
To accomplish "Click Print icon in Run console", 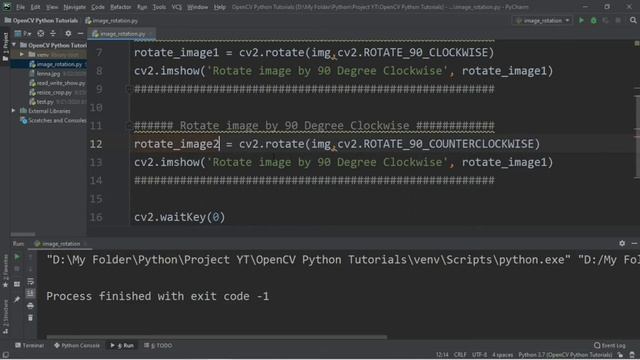I will [30, 306].
